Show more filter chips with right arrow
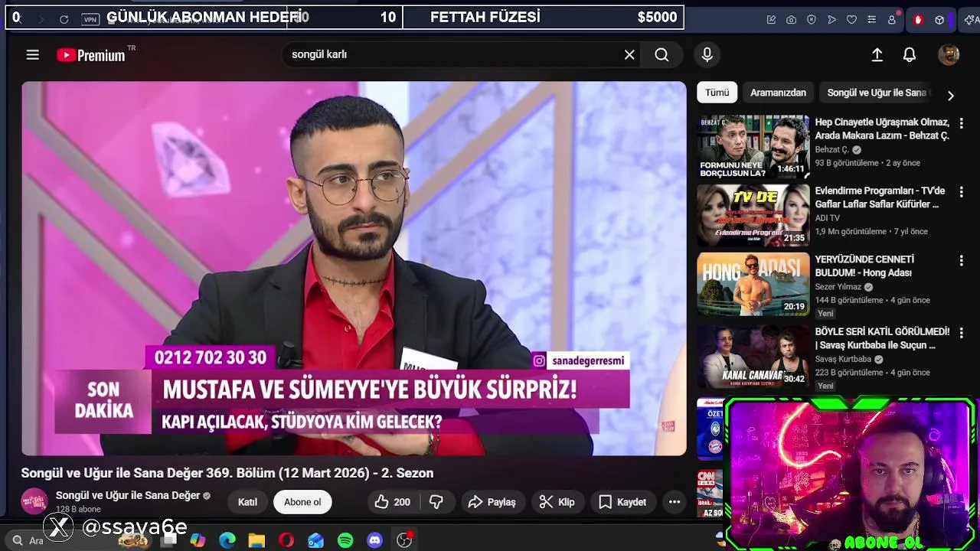The height and width of the screenshot is (551, 980). pos(950,96)
